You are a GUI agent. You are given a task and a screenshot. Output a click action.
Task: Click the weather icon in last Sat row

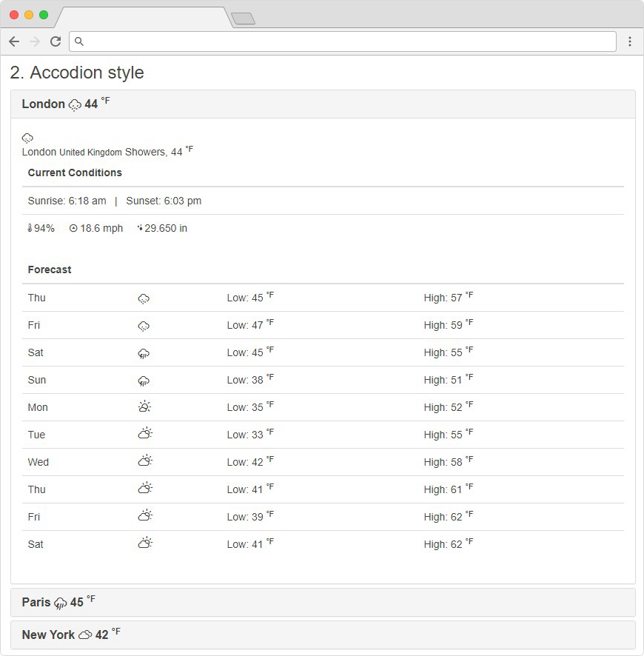click(x=145, y=543)
